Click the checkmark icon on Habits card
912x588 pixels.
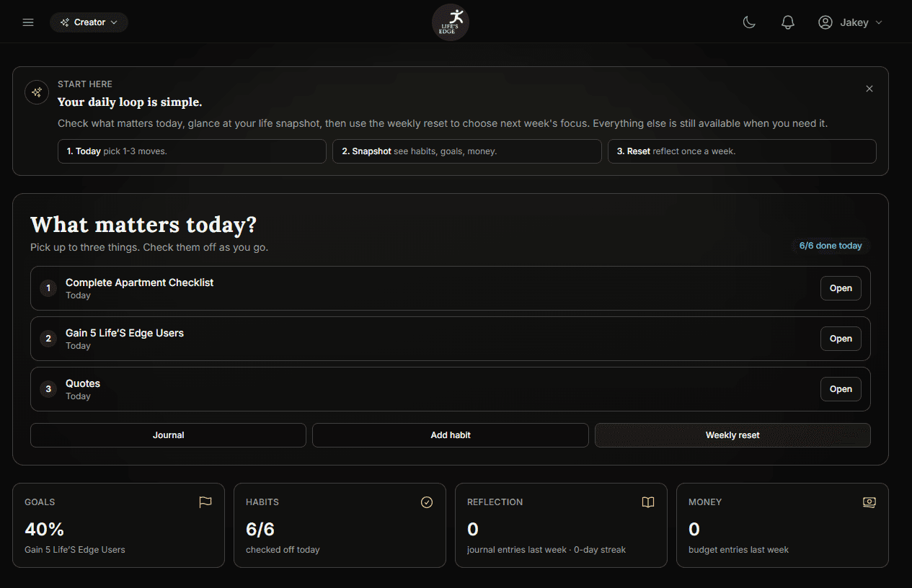click(x=427, y=502)
